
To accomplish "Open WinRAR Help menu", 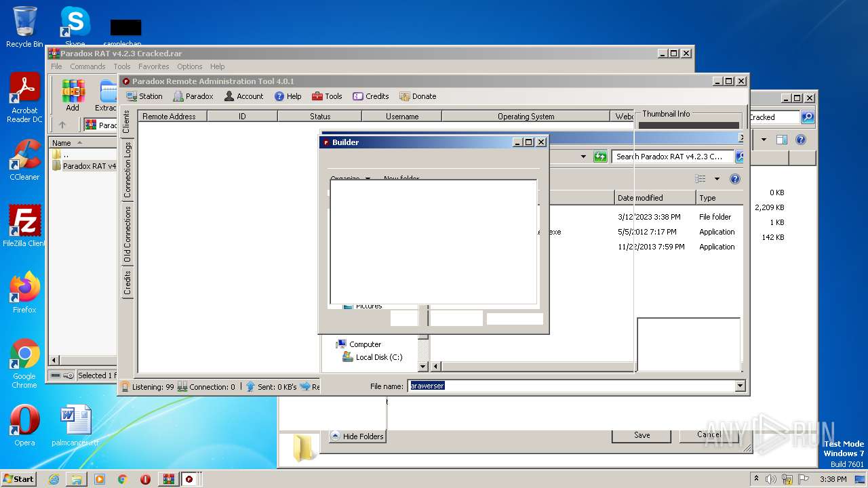I will [x=218, y=66].
